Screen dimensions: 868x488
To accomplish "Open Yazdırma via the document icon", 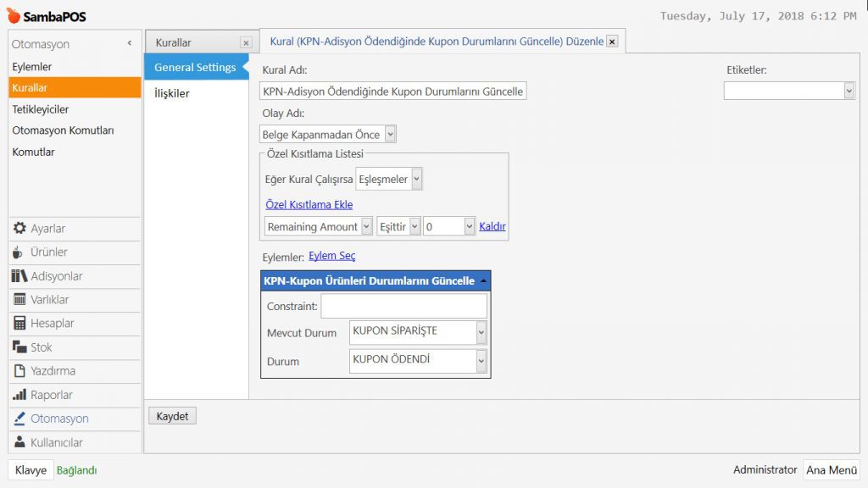I will click(x=19, y=371).
